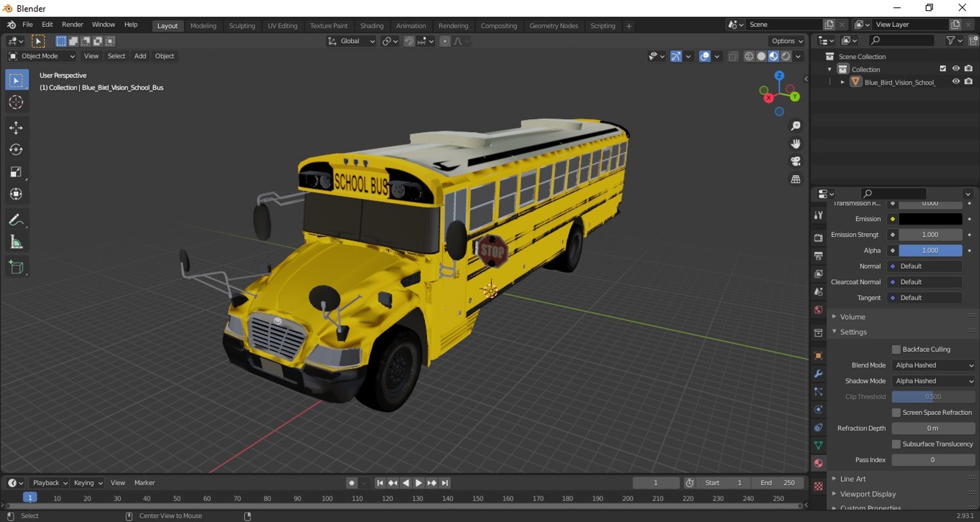Open the File menu

coord(28,24)
